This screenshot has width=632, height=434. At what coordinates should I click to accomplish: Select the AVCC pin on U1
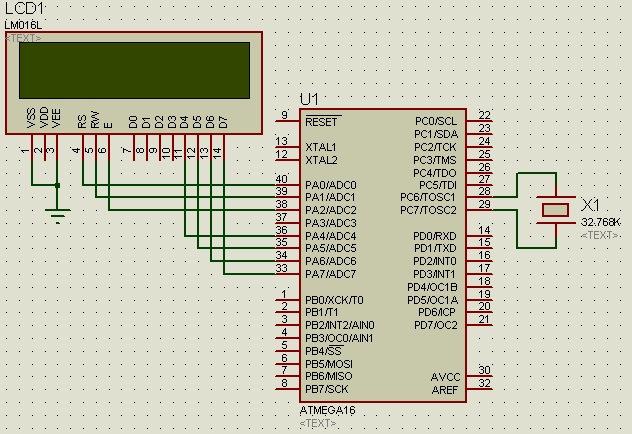pyautogui.click(x=445, y=376)
